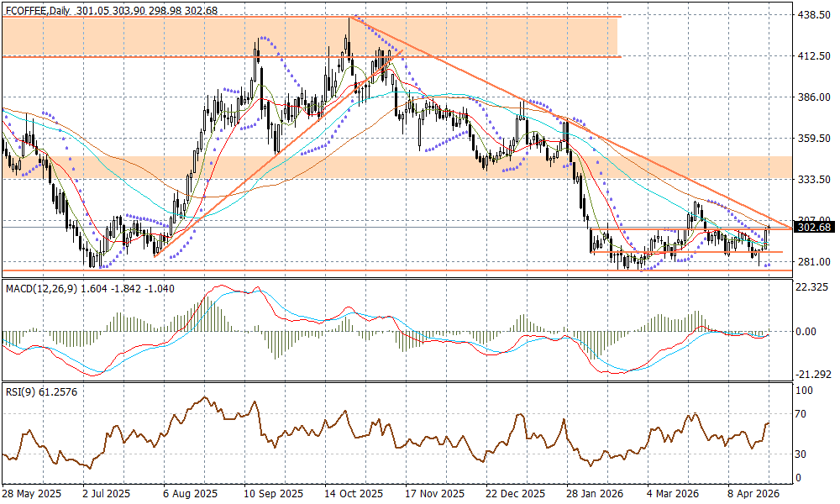This screenshot has height=504, width=840.
Task: Click the FCOFFEE,Daily chart title
Action: [37, 10]
